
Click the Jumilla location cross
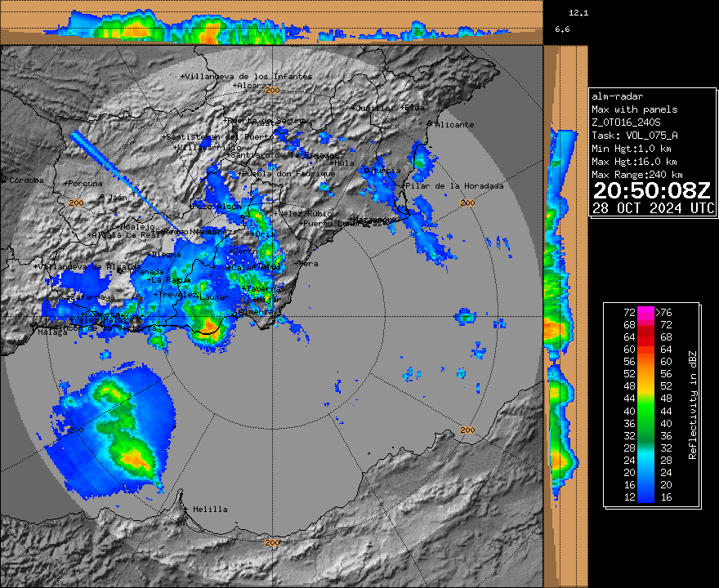pyautogui.click(x=354, y=107)
